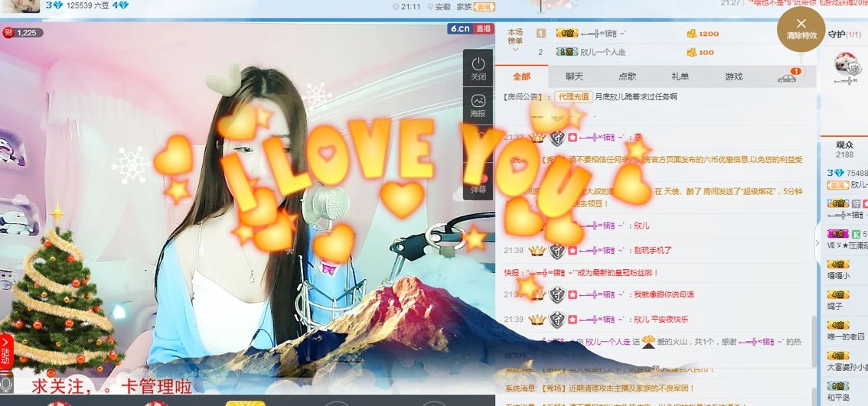Click the 财 1,225 badge
Screen dimensions: 868x406
coord(21,33)
